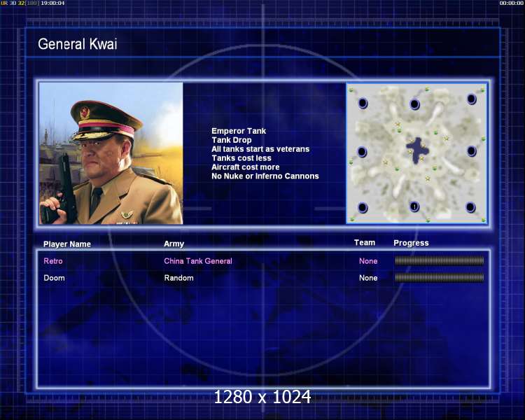525x420 pixels.
Task: Click the 00:00:00 timer readout
Action: point(511,3)
